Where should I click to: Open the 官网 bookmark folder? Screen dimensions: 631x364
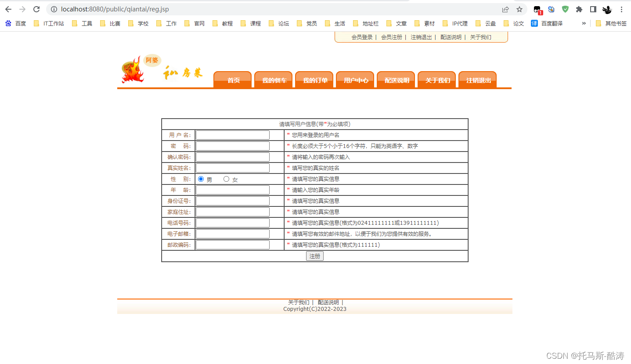pos(195,23)
